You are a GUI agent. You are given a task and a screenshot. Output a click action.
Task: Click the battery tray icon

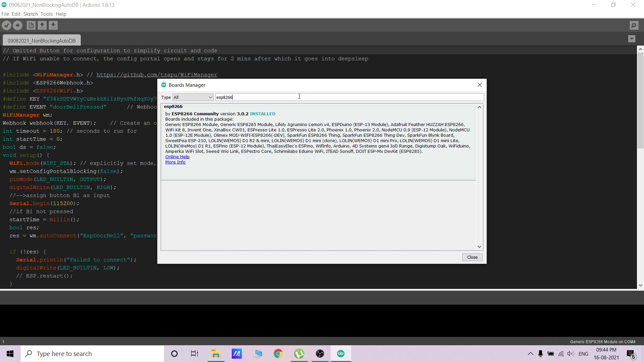[551, 354]
